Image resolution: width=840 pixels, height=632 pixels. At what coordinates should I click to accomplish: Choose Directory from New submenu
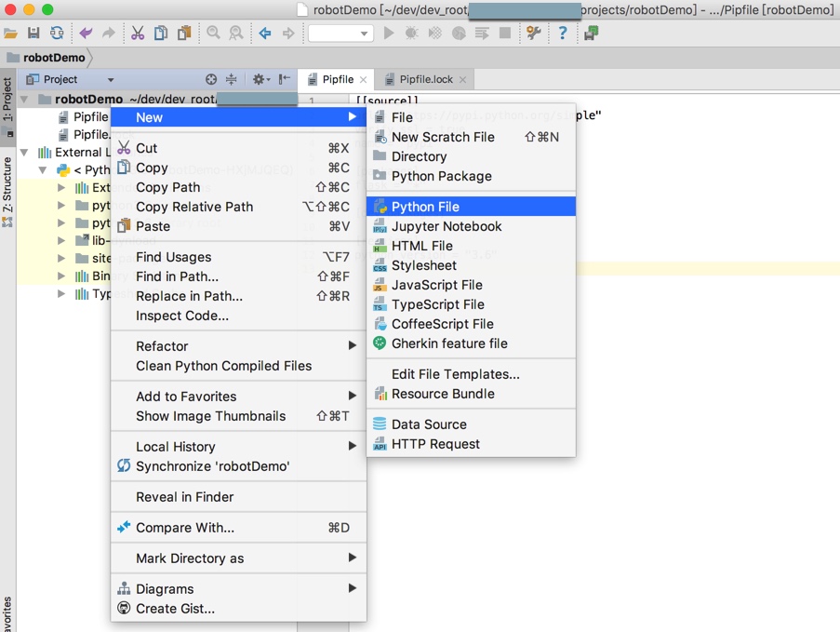coord(471,156)
